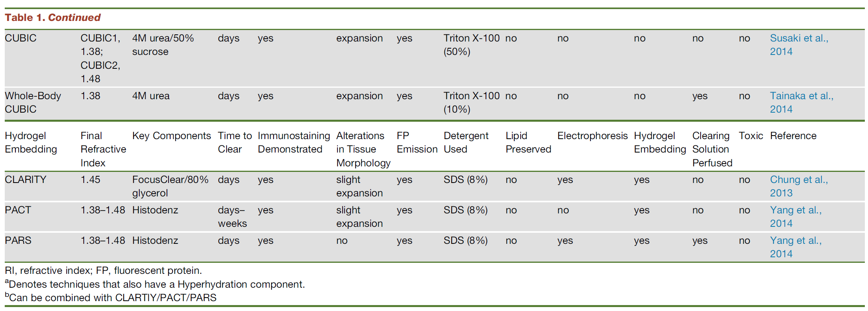Open the Susaki et al., 2014 reference link

tap(799, 45)
